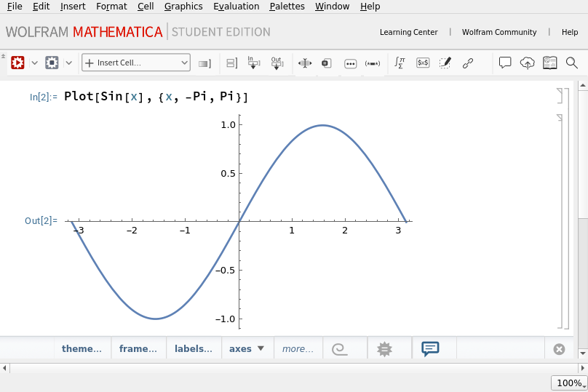Open the dropdown arrow beside the Evaluate icon
Image resolution: width=588 pixels, height=392 pixels.
click(x=34, y=63)
